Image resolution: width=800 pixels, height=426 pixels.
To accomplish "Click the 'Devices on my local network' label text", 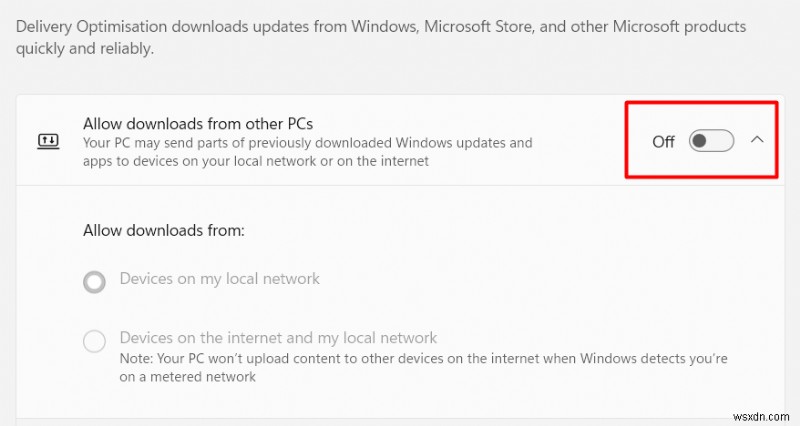I will click(x=219, y=279).
